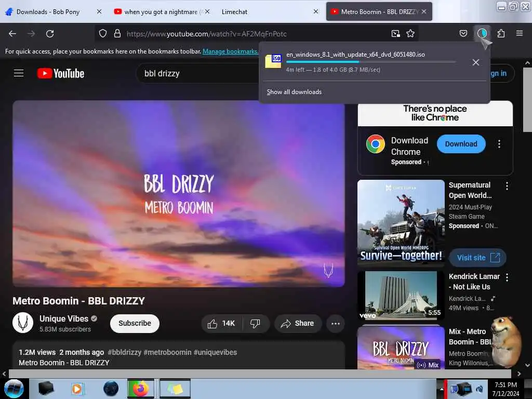Open the black box taskbar icon
532x399 pixels.
(46, 389)
